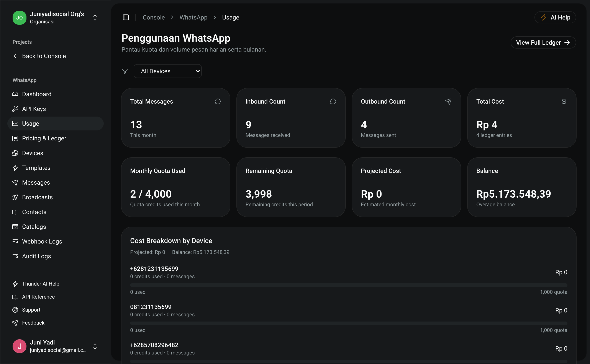Open the Devices section
590x364 pixels.
[56, 153]
